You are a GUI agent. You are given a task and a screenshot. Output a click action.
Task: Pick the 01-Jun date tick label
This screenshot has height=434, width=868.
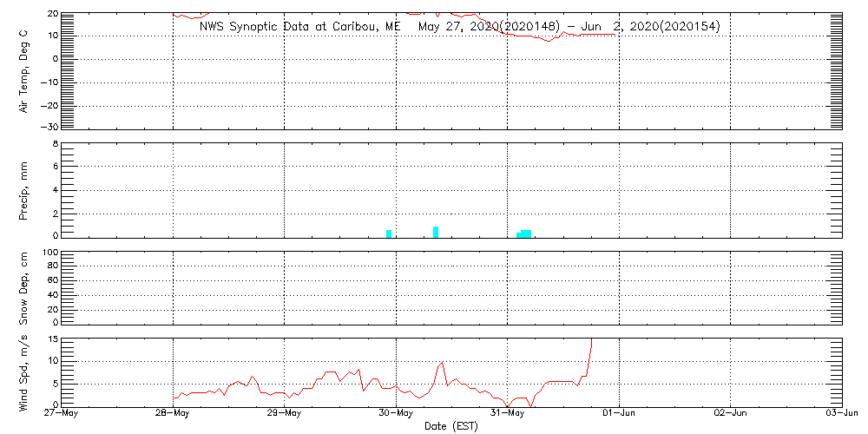pyautogui.click(x=620, y=414)
